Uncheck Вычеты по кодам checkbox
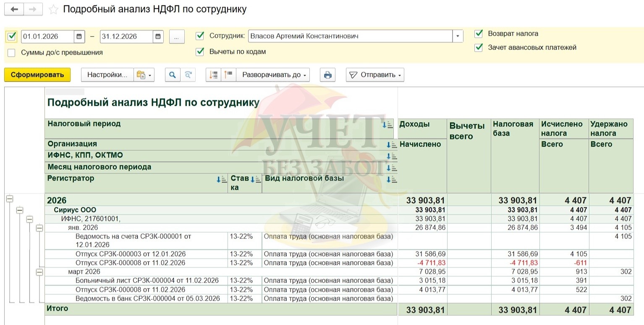The width and height of the screenshot is (644, 325). [x=200, y=52]
